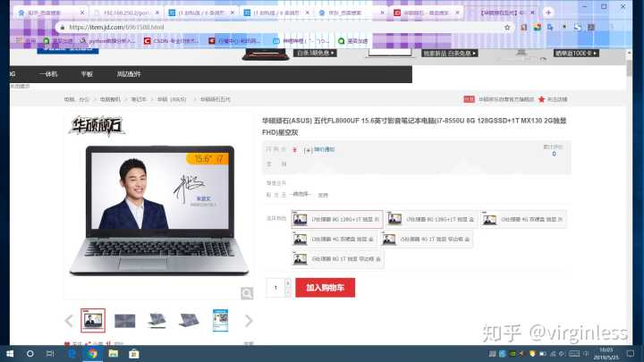Switch to the third browser tab

[x=201, y=13]
